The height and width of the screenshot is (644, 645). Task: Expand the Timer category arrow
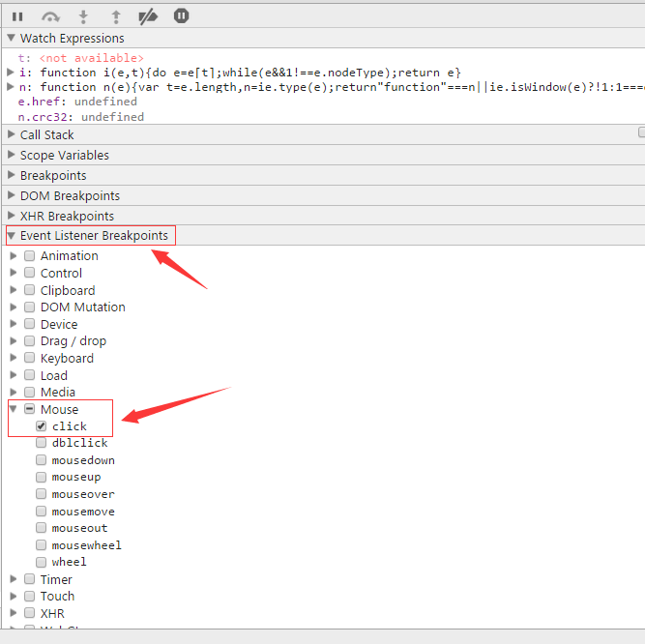click(14, 580)
